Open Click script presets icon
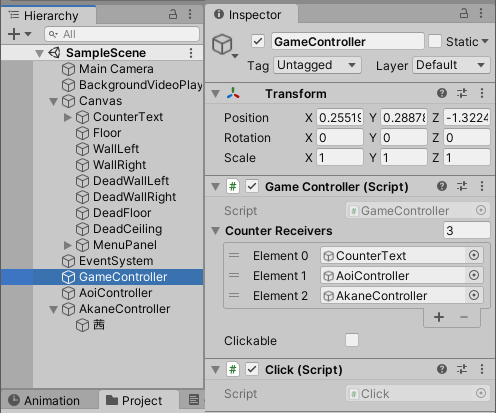Viewport: 496px width, 413px height. coord(462,369)
